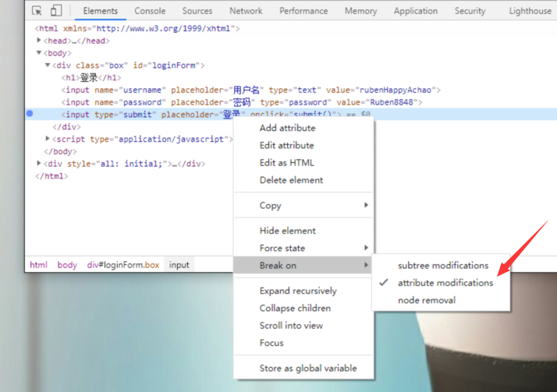Select Delete element option

tap(291, 180)
